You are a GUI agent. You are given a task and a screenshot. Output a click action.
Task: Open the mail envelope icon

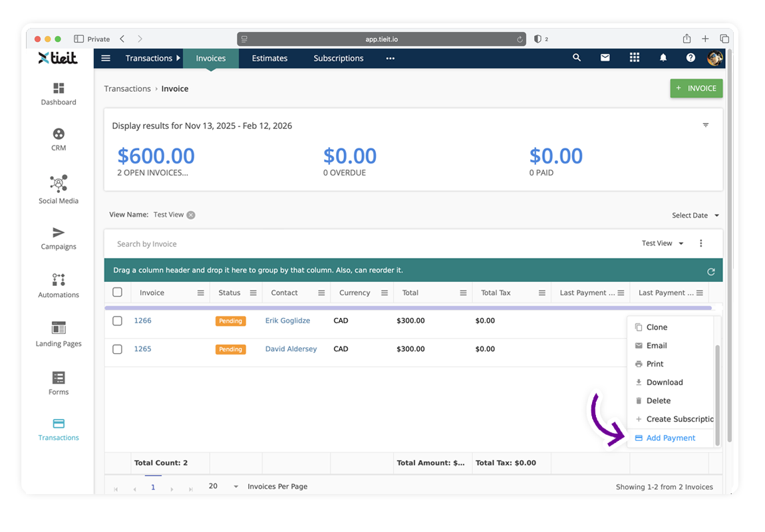pyautogui.click(x=605, y=58)
